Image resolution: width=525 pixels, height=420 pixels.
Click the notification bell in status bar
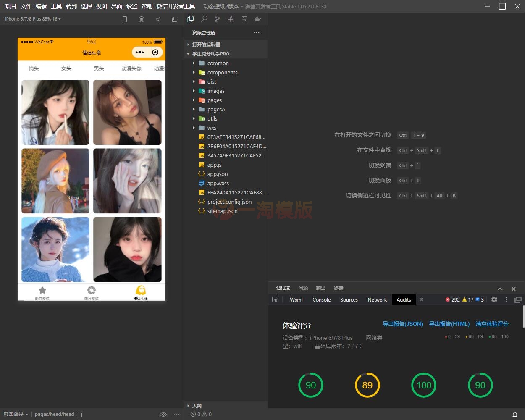tap(514, 414)
